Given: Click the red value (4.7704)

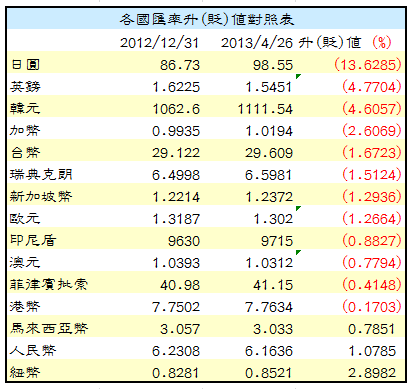Looking at the screenshot, I should pyautogui.click(x=372, y=87).
